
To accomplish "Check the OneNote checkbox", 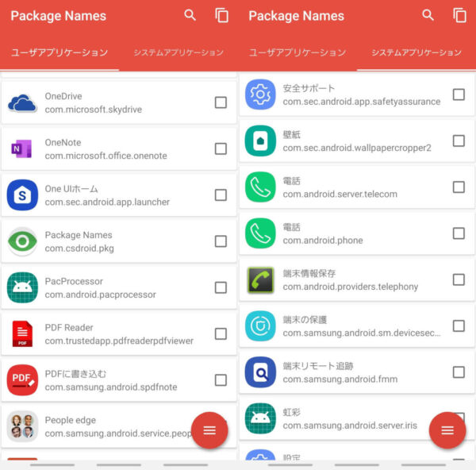I will tap(221, 149).
